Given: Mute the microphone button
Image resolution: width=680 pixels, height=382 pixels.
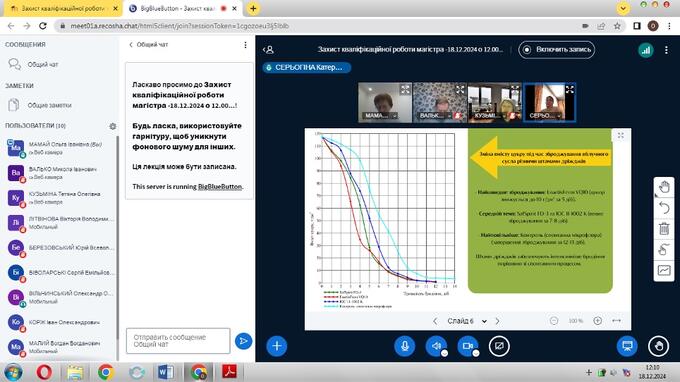Looking at the screenshot, I should 404,346.
